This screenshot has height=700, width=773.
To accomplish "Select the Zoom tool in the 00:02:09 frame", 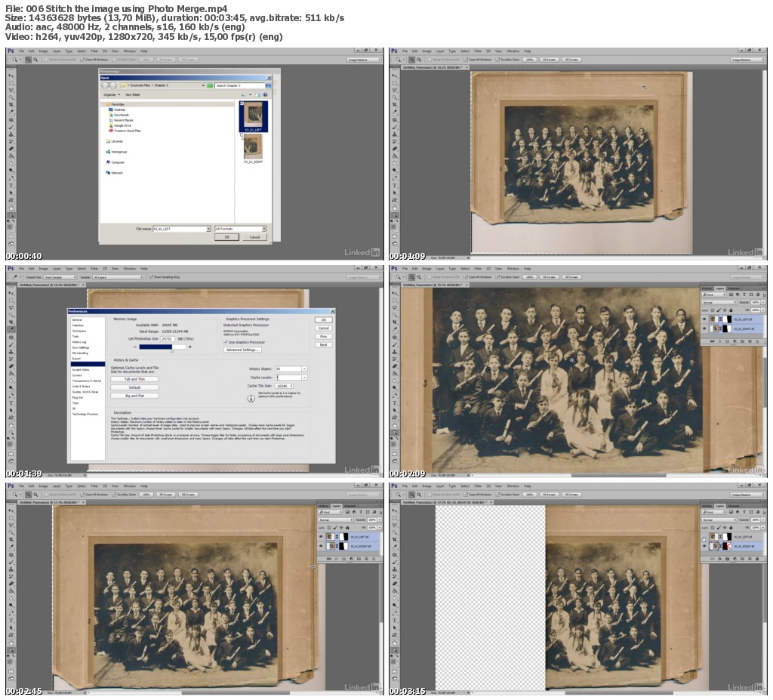I will 394,433.
